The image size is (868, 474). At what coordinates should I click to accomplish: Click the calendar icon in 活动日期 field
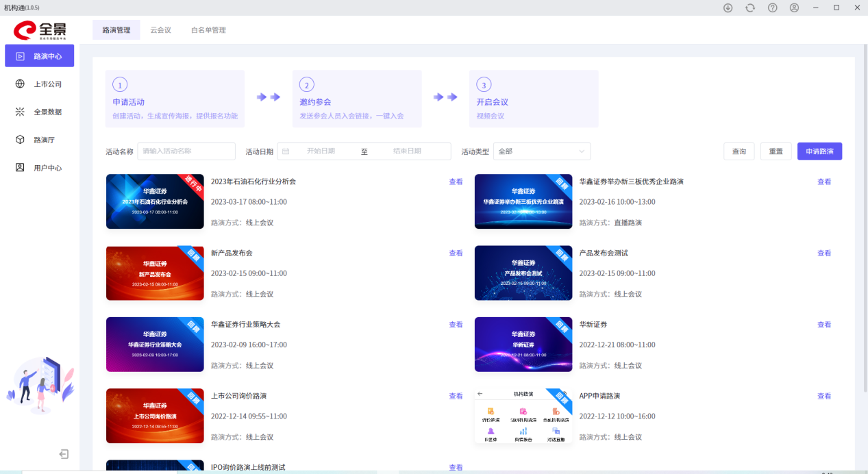[286, 151]
